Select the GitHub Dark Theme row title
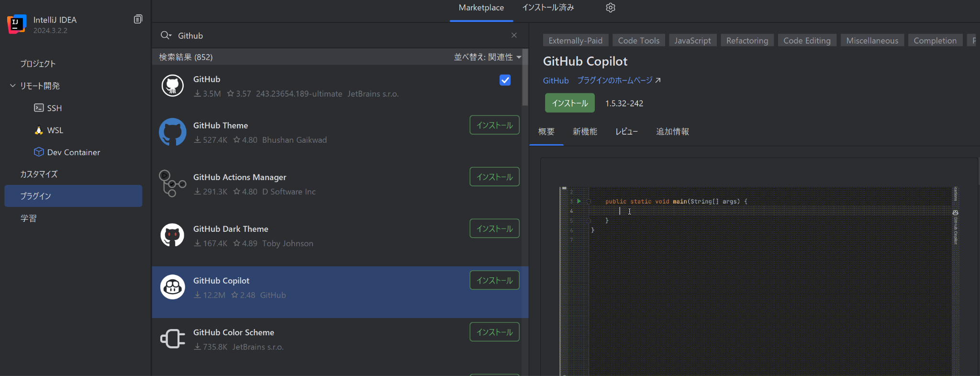 [231, 228]
